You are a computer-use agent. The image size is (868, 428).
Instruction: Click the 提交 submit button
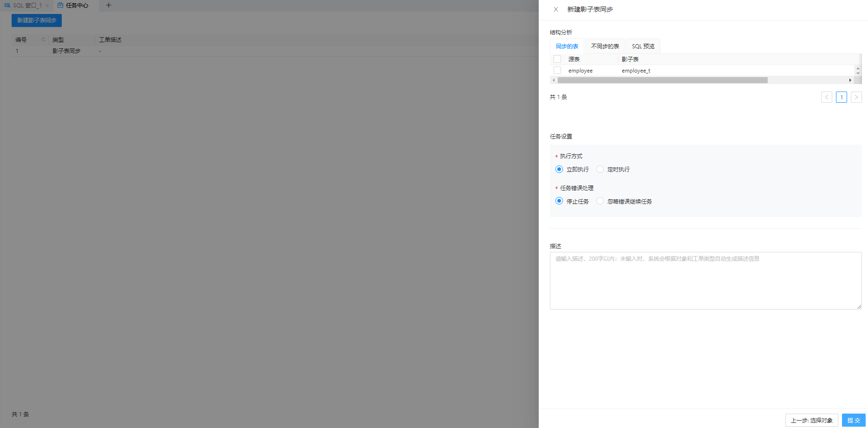point(854,420)
